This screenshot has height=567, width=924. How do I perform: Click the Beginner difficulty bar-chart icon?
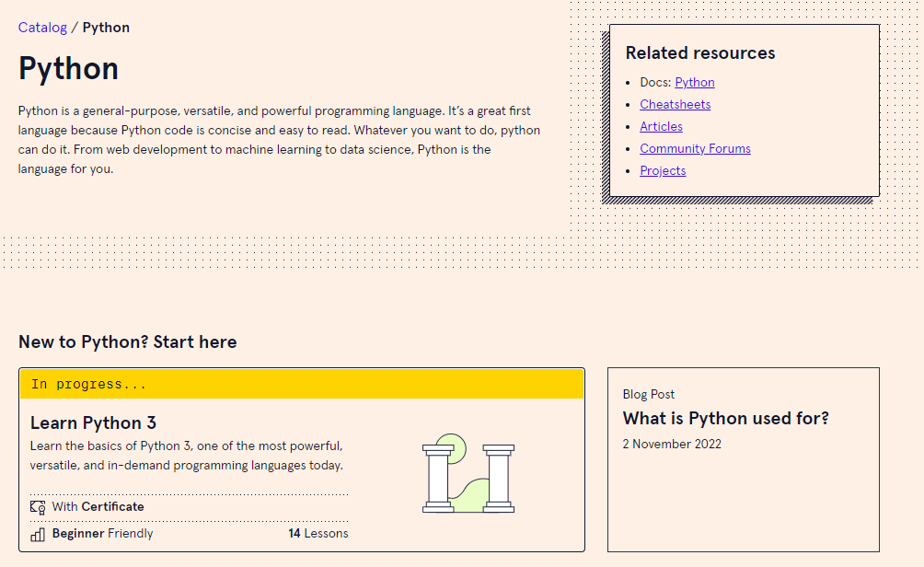coord(38,533)
